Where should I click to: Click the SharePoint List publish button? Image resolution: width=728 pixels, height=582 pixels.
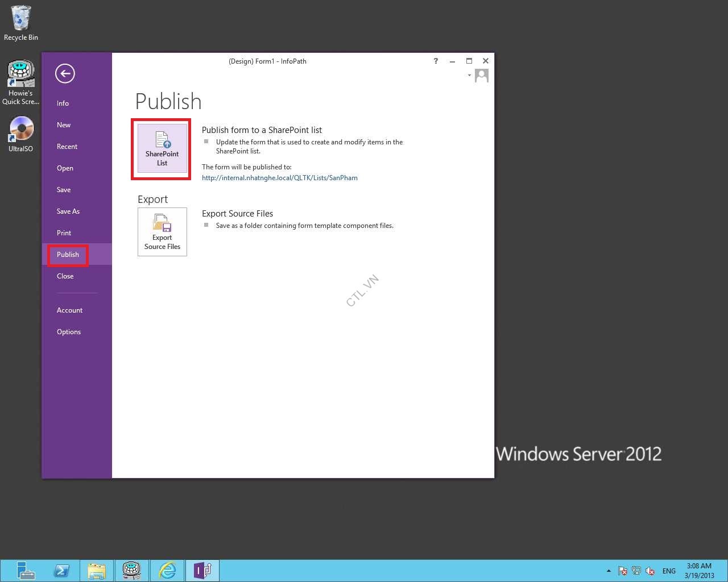tap(162, 148)
